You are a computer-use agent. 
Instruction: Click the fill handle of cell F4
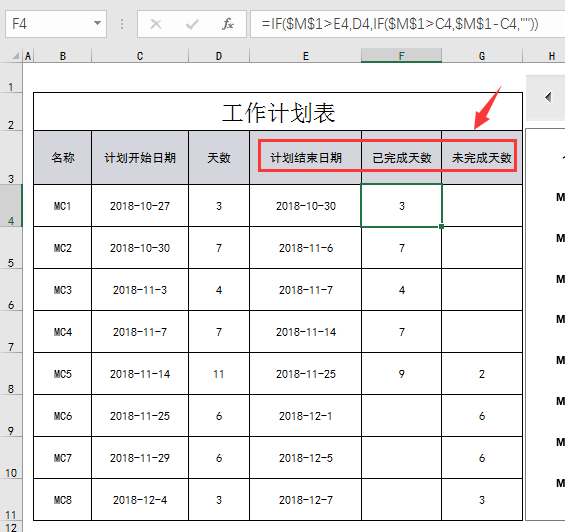pos(441,226)
